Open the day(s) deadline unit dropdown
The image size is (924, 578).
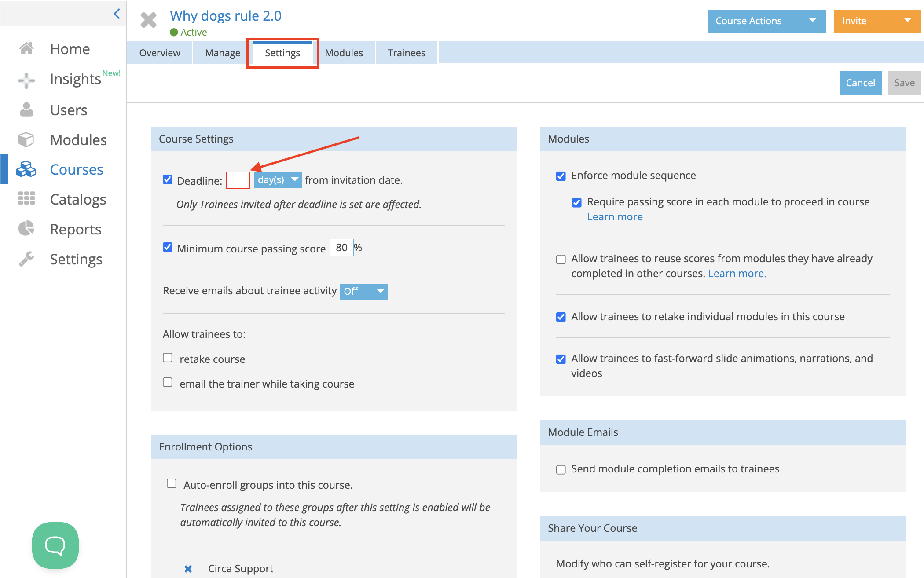pyautogui.click(x=278, y=180)
